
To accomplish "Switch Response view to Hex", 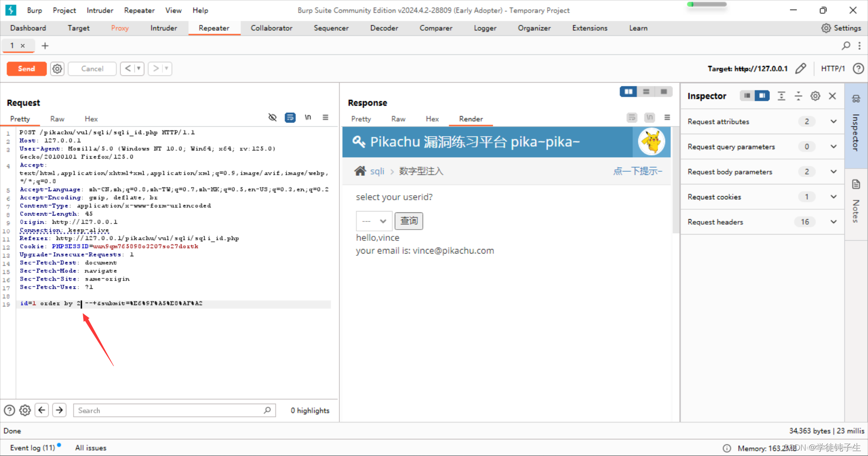I will coord(432,119).
